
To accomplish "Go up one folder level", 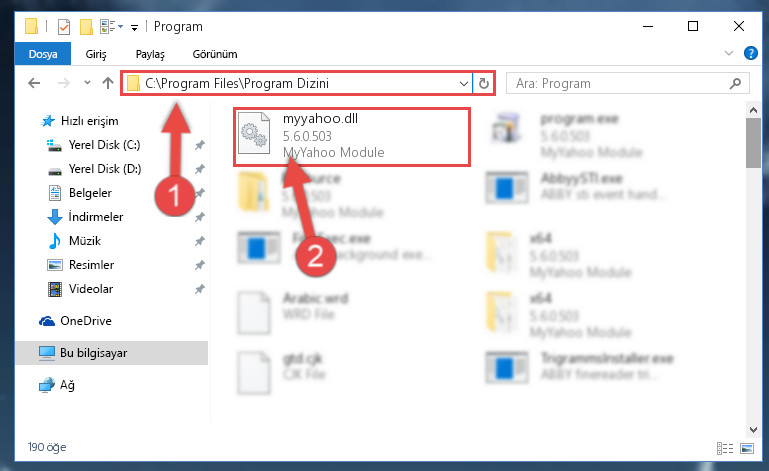I will [108, 83].
